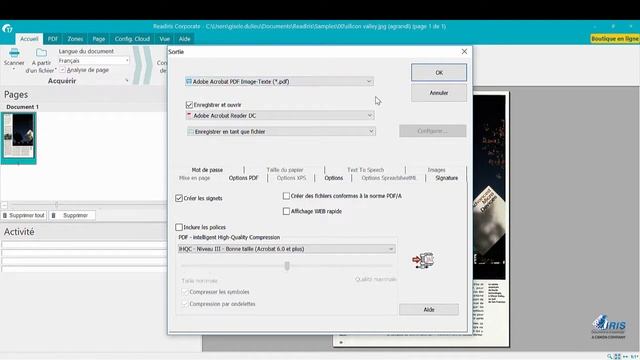Click the first empty Activité row
Screen dimensions: 640x360
point(84,245)
